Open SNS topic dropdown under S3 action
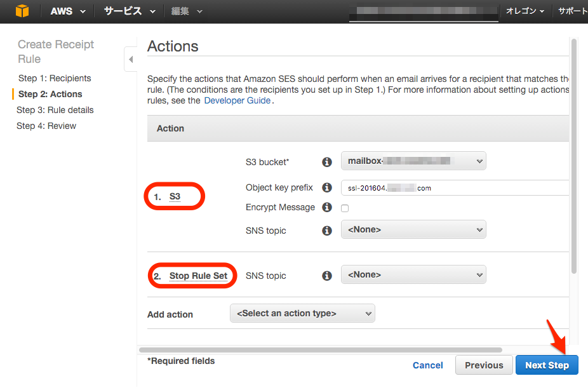Screen dimensions: 588x390 pyautogui.click(x=413, y=230)
